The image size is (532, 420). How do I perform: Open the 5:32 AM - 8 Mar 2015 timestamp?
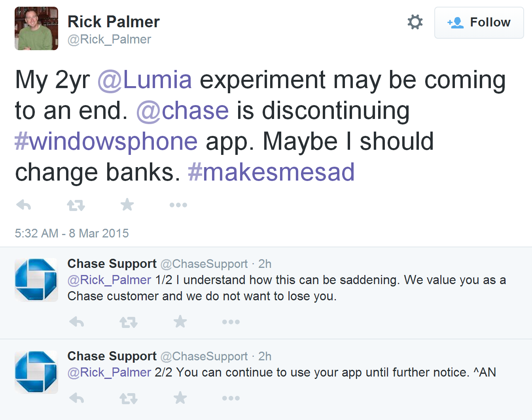(x=72, y=234)
